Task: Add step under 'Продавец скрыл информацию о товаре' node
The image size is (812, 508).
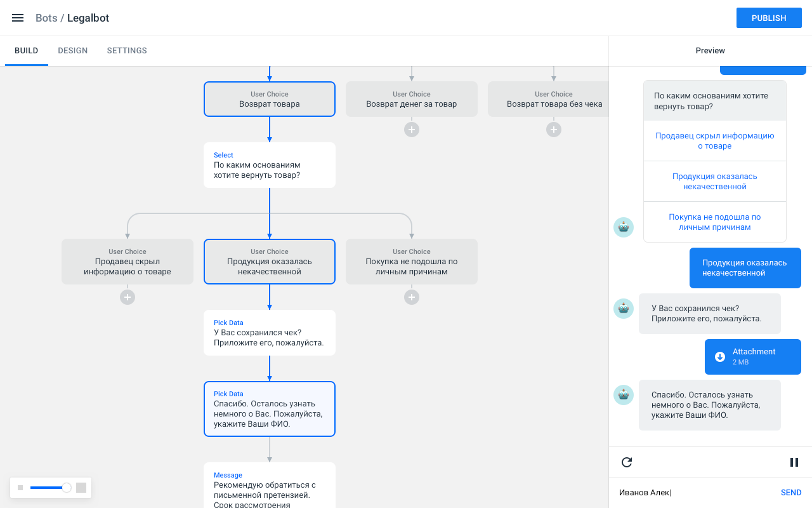Action: point(128,297)
